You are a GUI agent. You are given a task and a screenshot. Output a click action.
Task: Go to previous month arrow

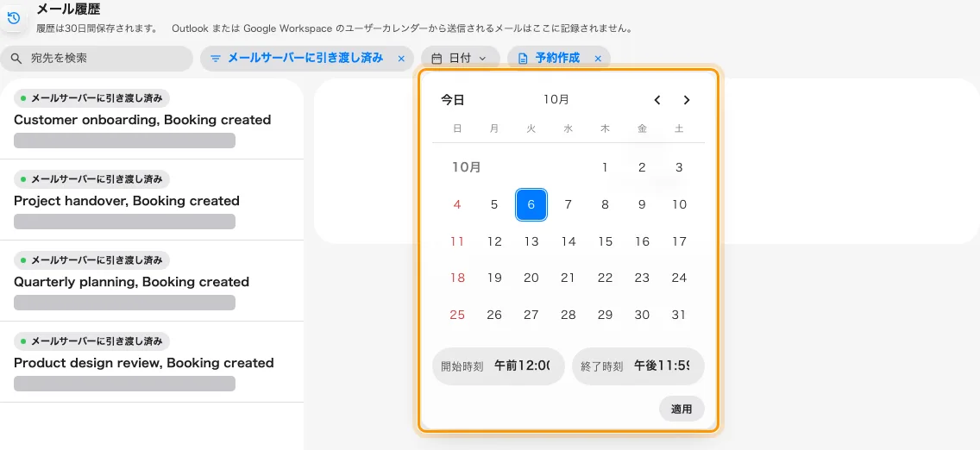coord(656,100)
